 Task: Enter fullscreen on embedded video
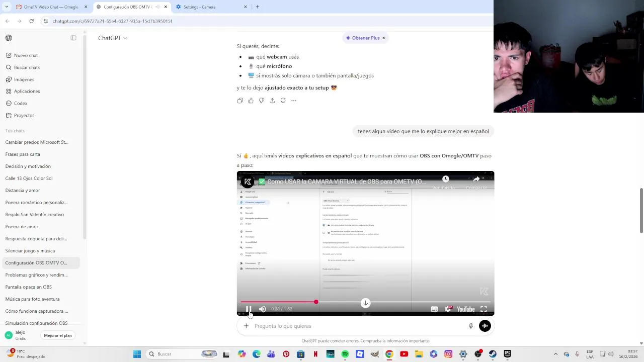[x=484, y=309]
